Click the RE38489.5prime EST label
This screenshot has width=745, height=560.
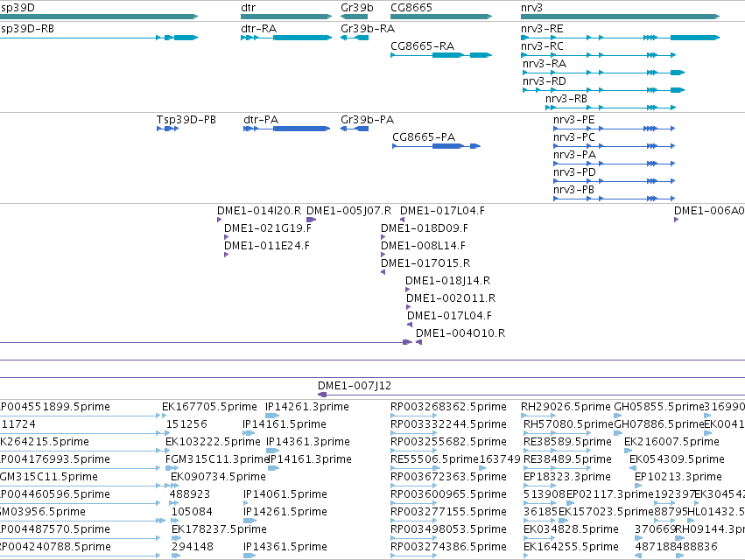pyautogui.click(x=566, y=459)
